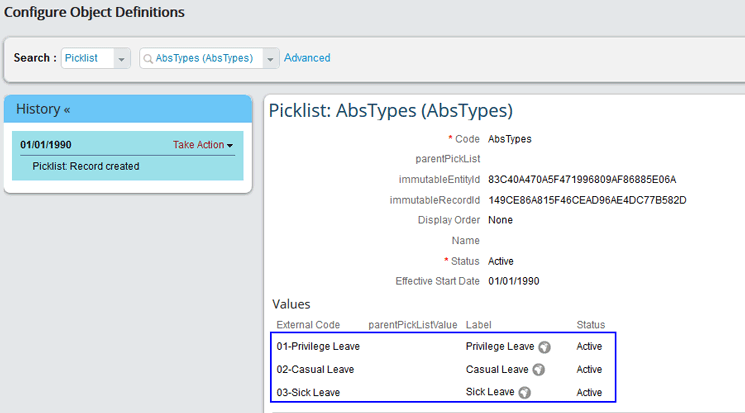Select the 03-Sick Leave value row
Screen dimensions: 745x413
point(308,393)
